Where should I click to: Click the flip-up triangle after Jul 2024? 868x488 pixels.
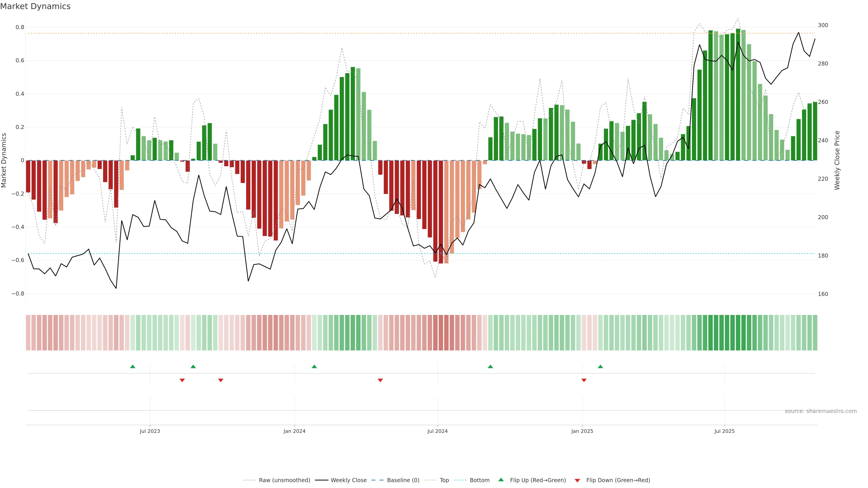pos(490,366)
